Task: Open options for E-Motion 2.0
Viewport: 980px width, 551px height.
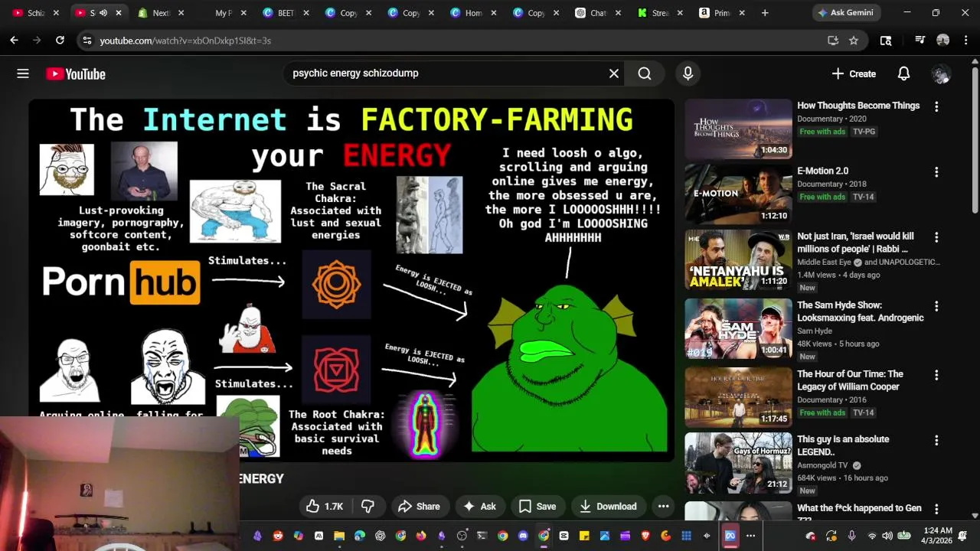Action: (x=936, y=172)
